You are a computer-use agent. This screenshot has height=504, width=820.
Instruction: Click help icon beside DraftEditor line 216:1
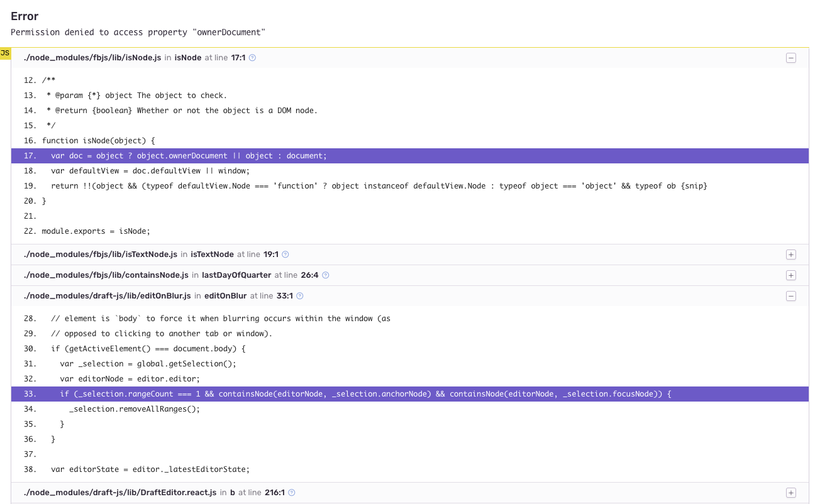pyautogui.click(x=291, y=493)
